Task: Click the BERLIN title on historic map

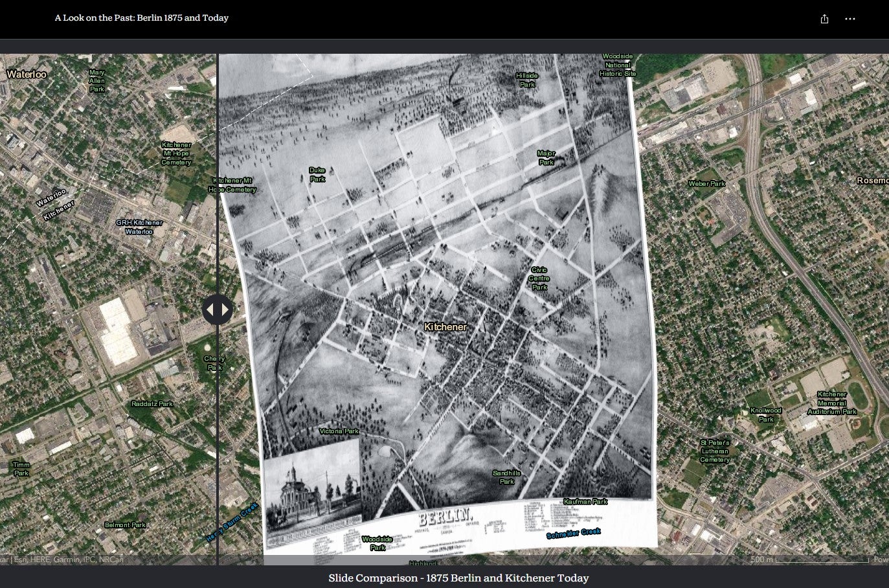Action: click(444, 517)
